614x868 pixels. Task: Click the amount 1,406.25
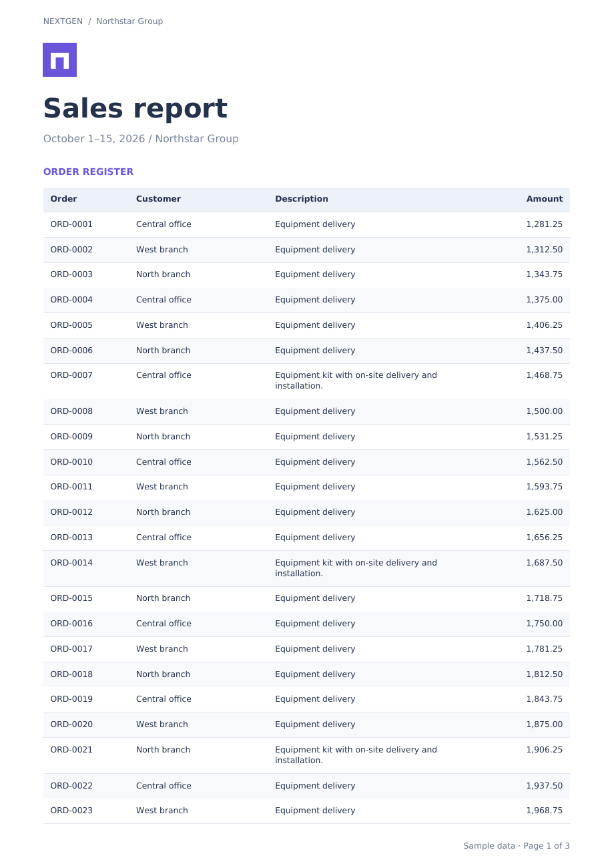coord(545,325)
